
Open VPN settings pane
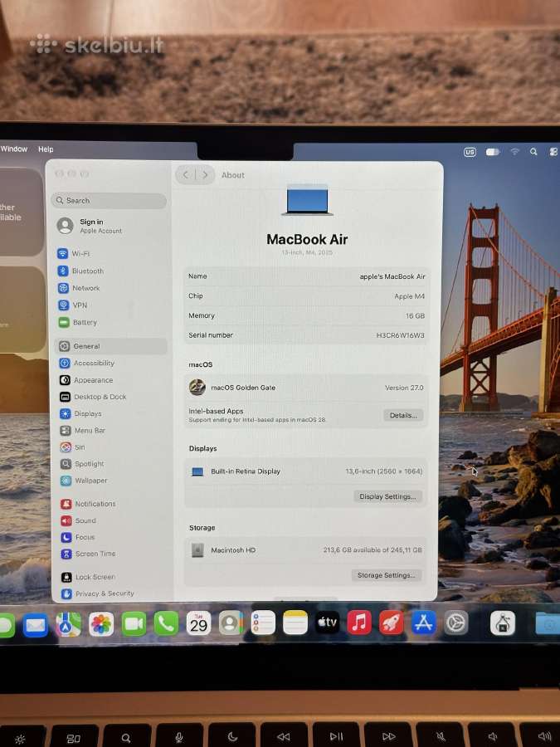coord(72,305)
